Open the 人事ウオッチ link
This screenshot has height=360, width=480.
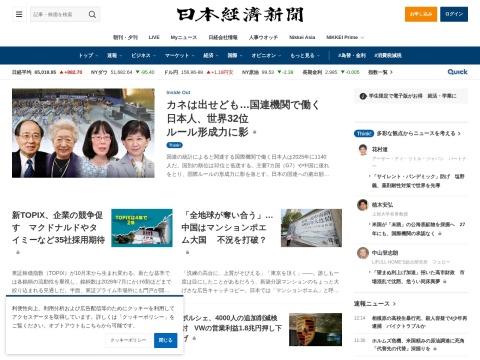tap(263, 37)
